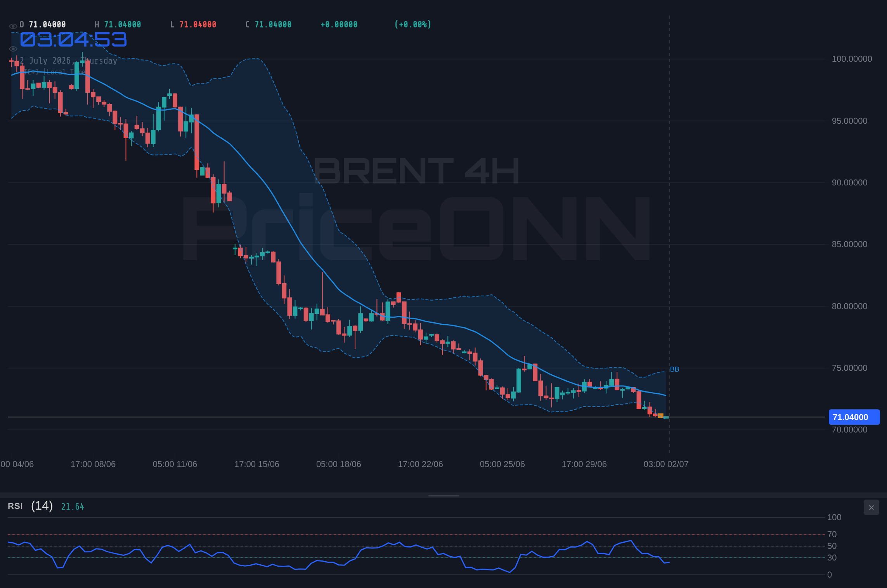Image resolution: width=887 pixels, height=588 pixels.
Task: Click the RSI axis label 30
Action: tap(832, 558)
